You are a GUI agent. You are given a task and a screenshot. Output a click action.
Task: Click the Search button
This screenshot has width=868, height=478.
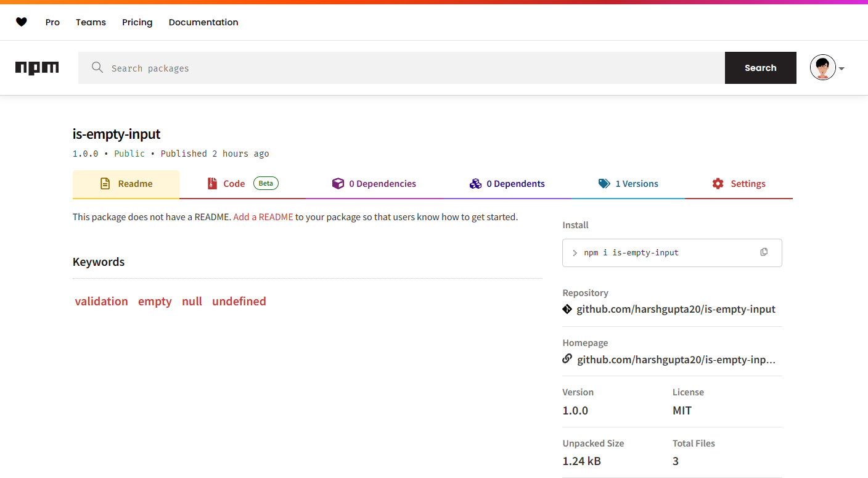[x=760, y=68]
